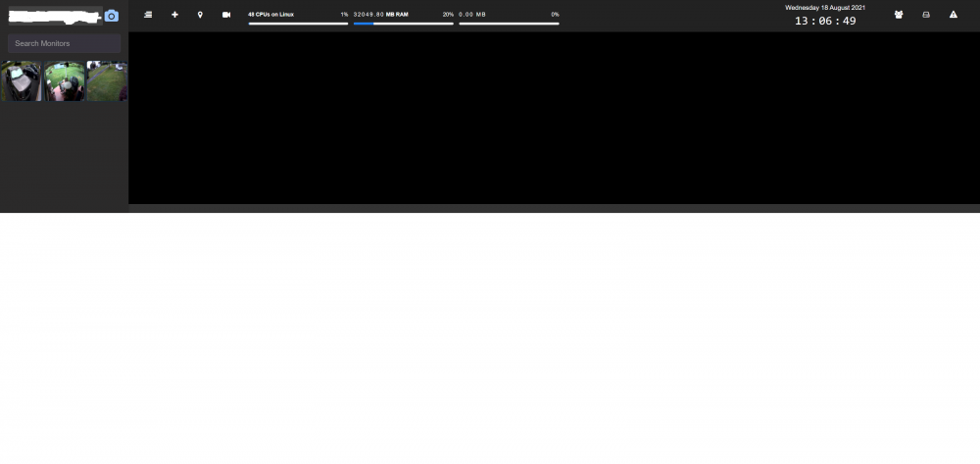The image size is (980, 464).
Task: Click the '48 CPUs on Linux' label
Action: (270, 15)
